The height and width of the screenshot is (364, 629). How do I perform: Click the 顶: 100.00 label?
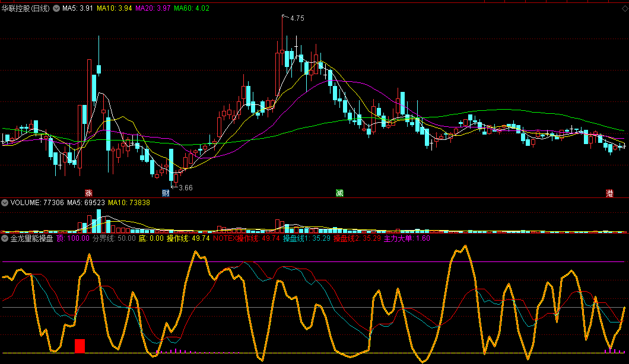[73, 238]
